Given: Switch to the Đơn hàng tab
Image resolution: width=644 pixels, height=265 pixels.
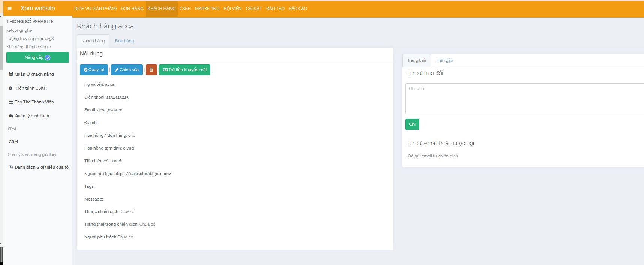Looking at the screenshot, I should [x=124, y=41].
